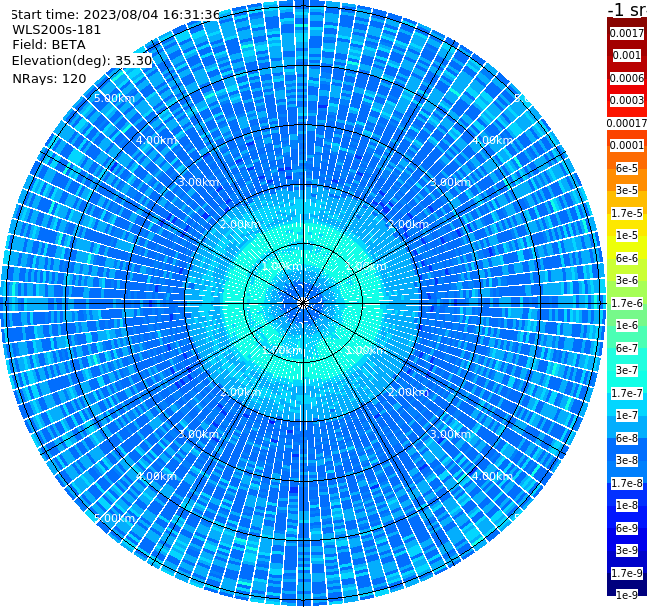Select the 1.7e-5 colorbar label
Viewport: 647px width, 607px height.
pos(627,213)
